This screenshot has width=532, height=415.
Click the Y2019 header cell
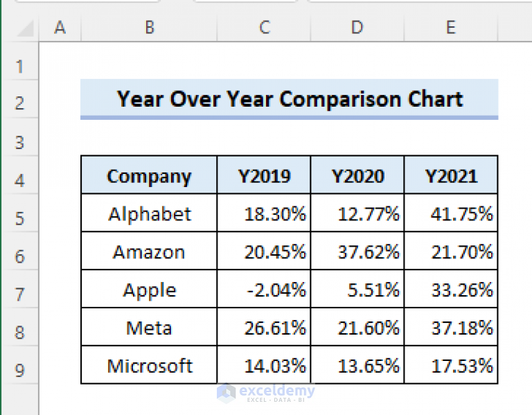(x=264, y=176)
